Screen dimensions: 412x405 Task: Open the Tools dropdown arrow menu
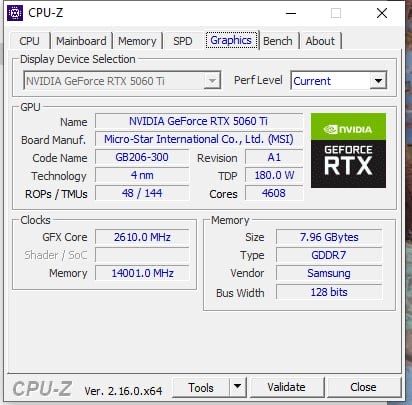(x=237, y=387)
